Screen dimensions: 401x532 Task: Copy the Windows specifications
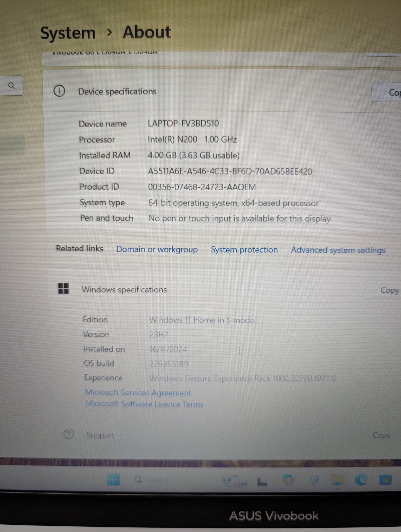[x=389, y=290]
